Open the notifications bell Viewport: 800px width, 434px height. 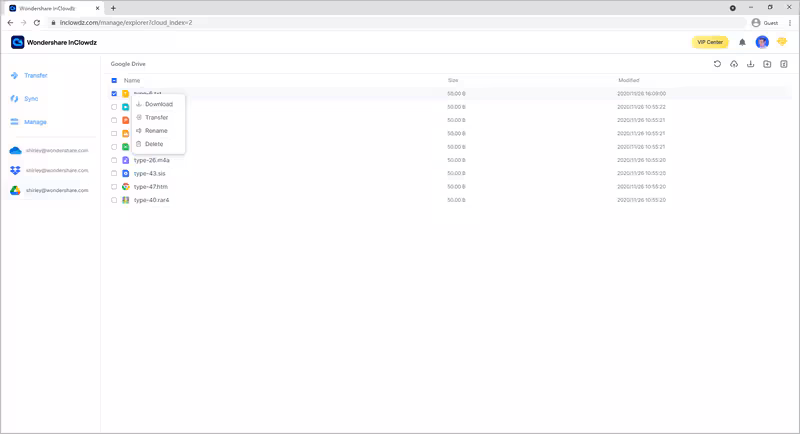pyautogui.click(x=742, y=42)
